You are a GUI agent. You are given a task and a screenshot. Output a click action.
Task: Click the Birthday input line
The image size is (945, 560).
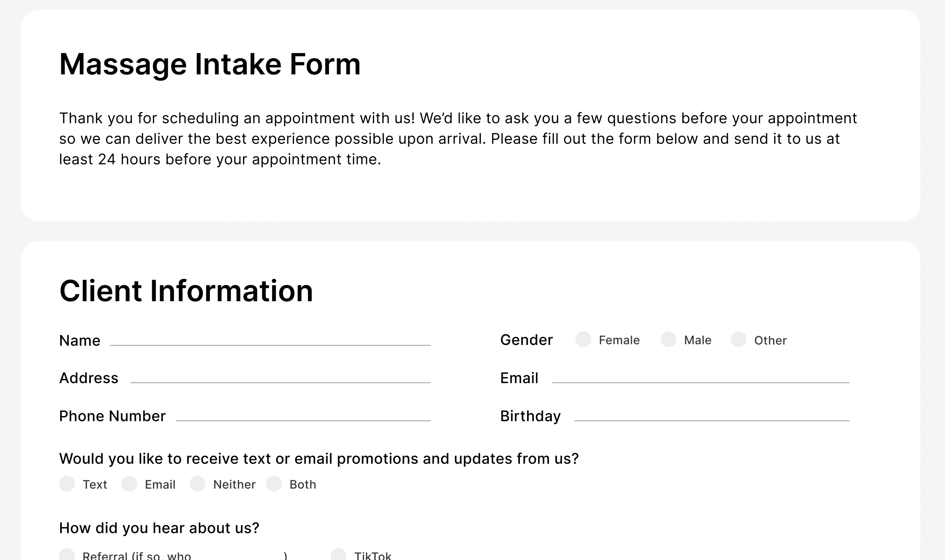(712, 416)
